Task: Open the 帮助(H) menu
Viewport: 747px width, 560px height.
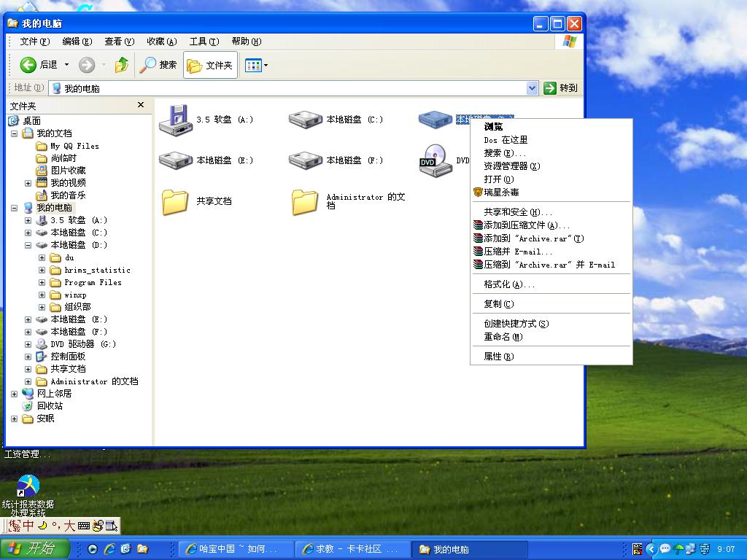Action: point(247,42)
